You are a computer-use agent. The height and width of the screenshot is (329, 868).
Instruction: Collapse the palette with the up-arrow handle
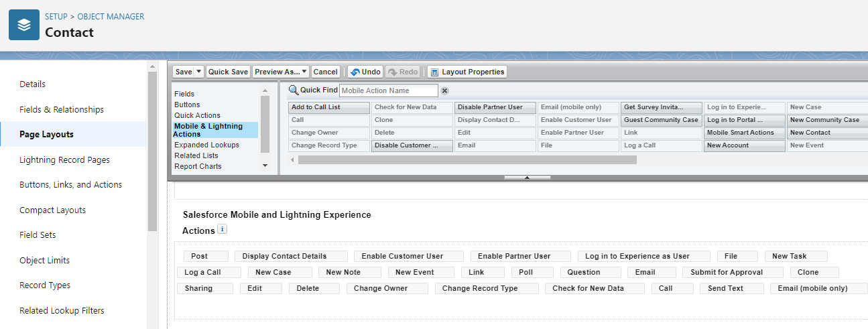click(x=527, y=178)
